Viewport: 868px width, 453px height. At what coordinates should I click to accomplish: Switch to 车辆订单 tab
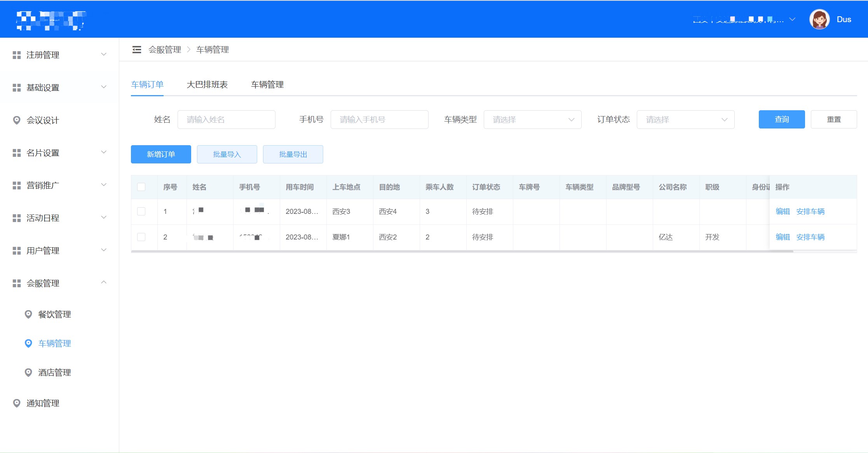pos(147,85)
